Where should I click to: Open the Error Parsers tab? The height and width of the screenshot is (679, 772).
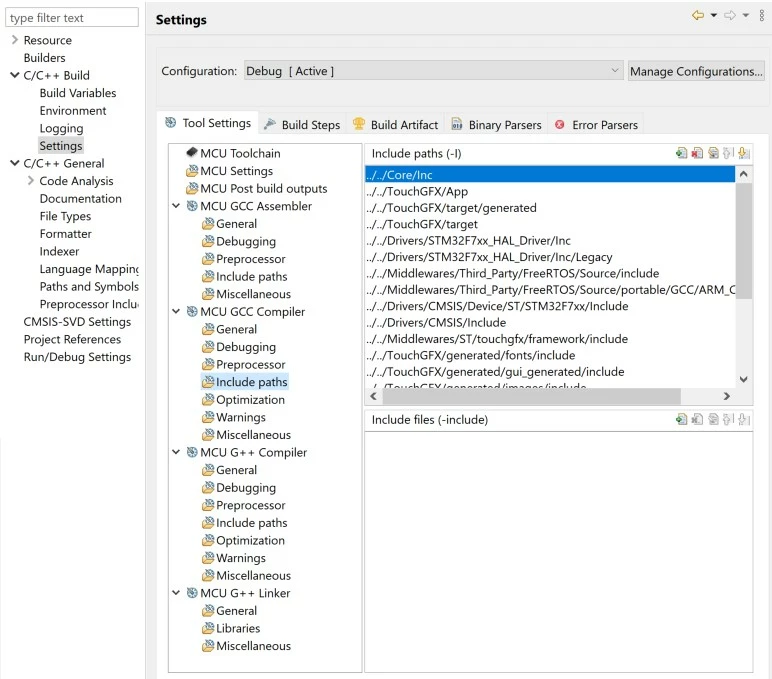pos(597,125)
